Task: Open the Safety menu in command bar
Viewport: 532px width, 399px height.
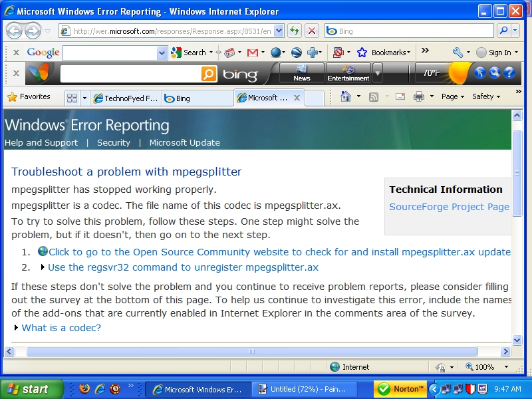Action: [486, 96]
